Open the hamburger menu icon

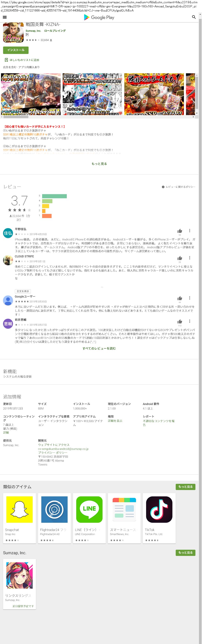coord(5,17)
